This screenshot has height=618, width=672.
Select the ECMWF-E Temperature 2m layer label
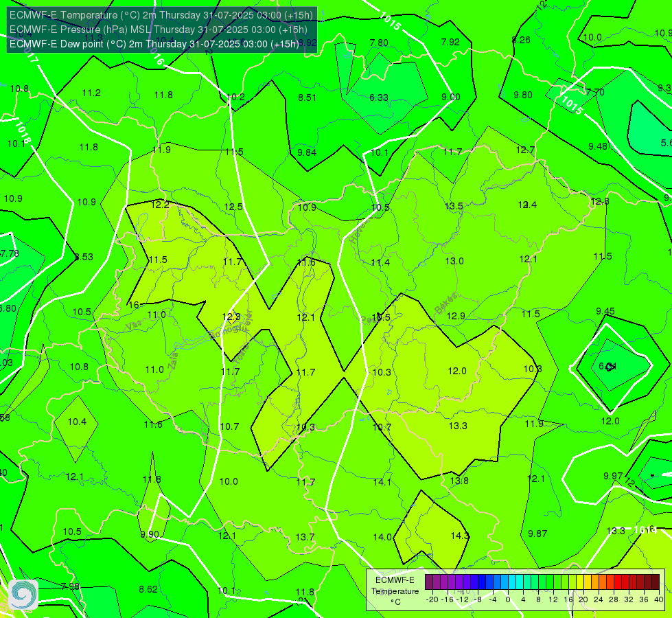[x=161, y=15]
